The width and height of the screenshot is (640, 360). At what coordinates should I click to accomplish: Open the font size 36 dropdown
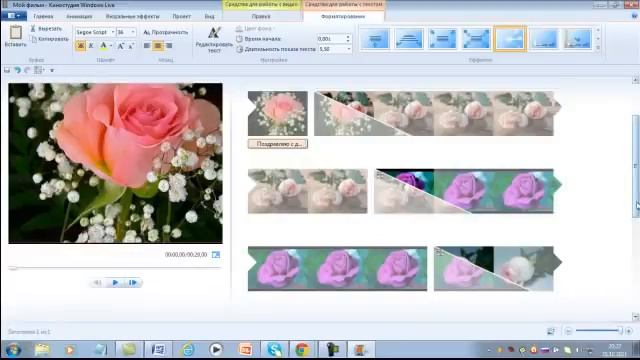133,32
